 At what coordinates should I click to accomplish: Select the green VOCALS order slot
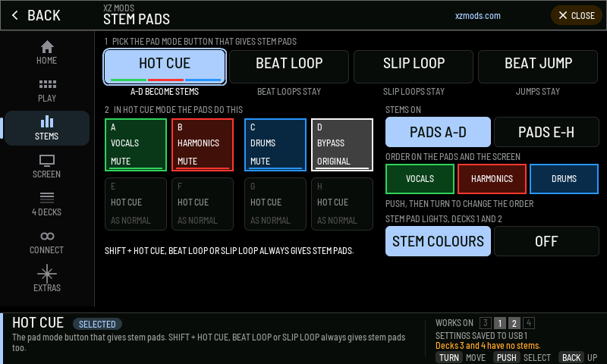point(420,179)
